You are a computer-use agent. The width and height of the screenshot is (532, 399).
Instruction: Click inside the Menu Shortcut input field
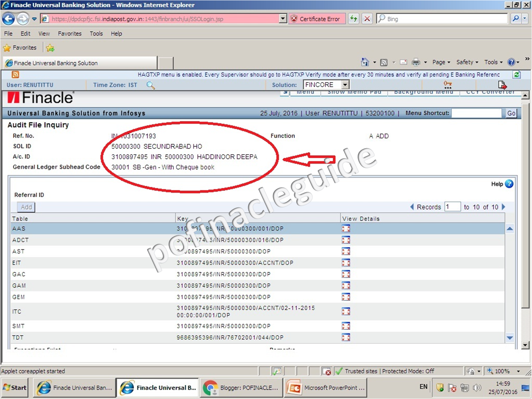click(x=476, y=113)
